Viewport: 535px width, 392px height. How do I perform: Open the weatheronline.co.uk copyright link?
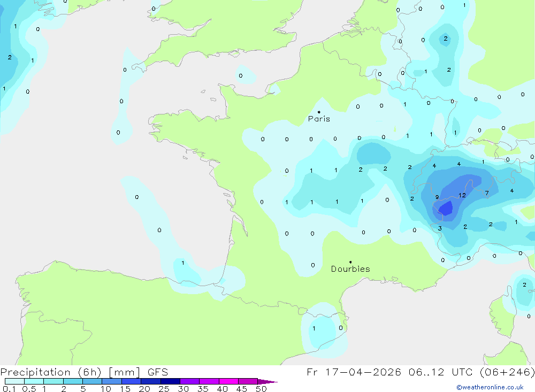pyautogui.click(x=490, y=387)
